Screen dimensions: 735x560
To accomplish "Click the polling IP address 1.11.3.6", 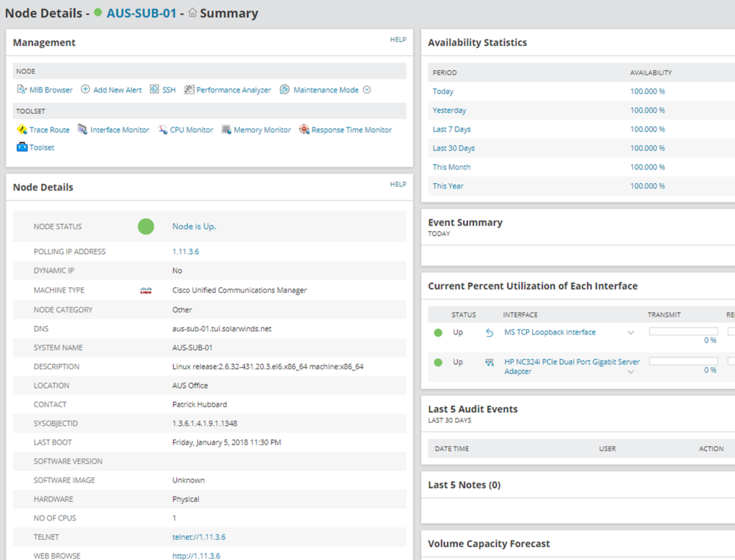I will coord(186,251).
